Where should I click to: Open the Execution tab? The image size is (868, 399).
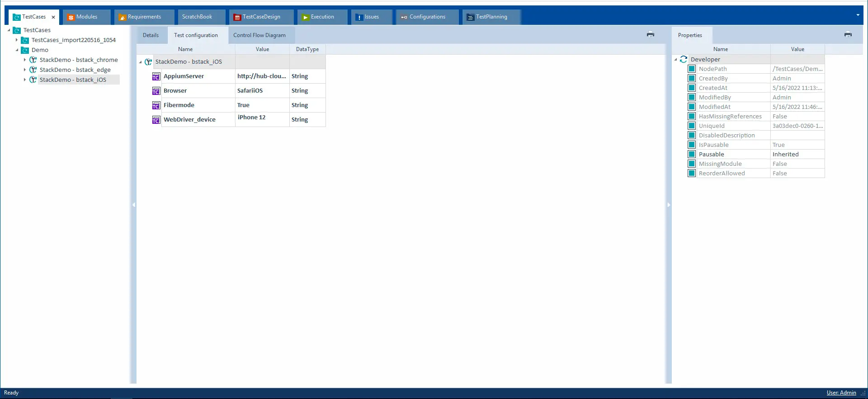[x=322, y=17]
